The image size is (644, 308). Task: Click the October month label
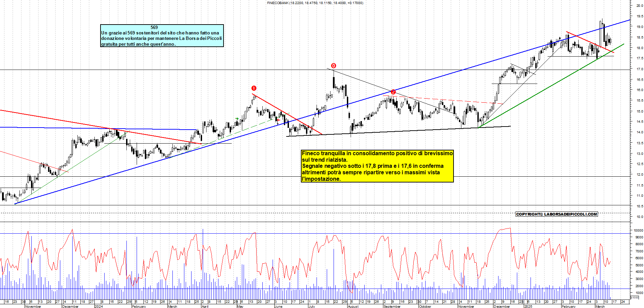[425, 306]
